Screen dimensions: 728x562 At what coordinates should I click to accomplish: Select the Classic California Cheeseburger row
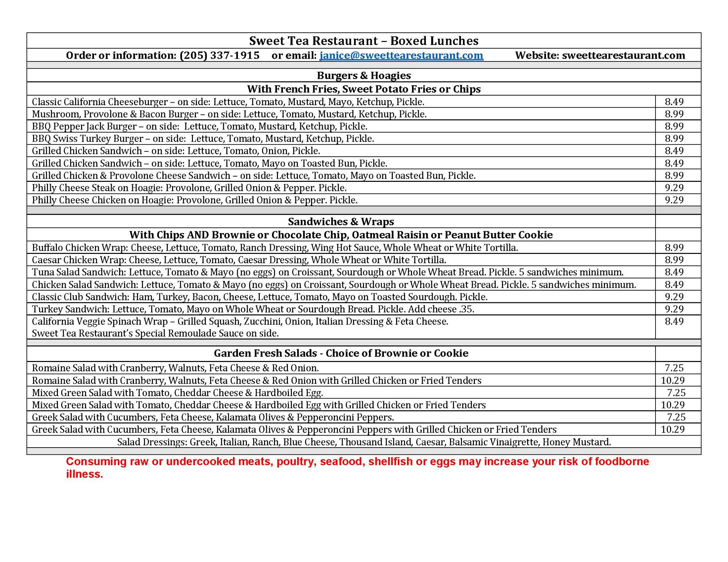(x=228, y=102)
